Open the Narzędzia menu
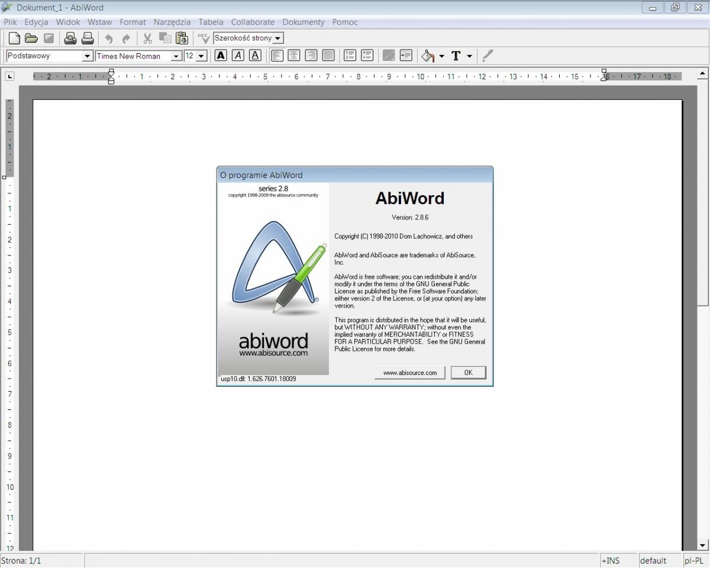The width and height of the screenshot is (710, 588). pyautogui.click(x=172, y=22)
